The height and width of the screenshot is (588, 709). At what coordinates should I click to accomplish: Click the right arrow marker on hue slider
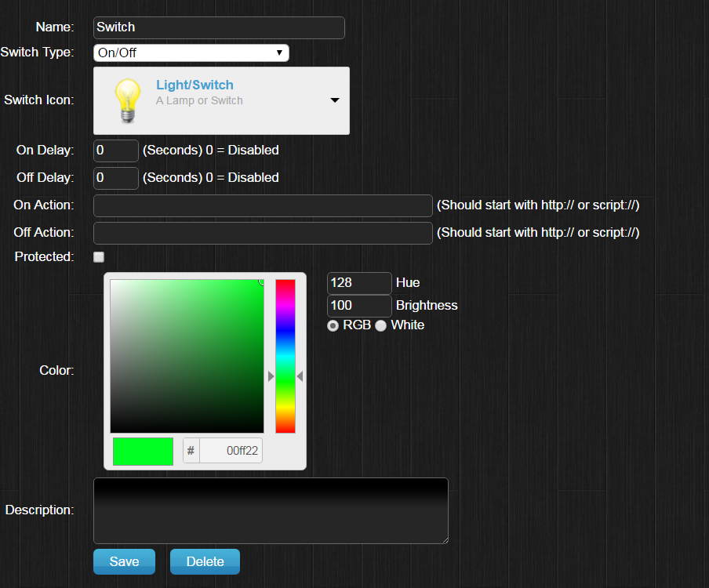(300, 376)
